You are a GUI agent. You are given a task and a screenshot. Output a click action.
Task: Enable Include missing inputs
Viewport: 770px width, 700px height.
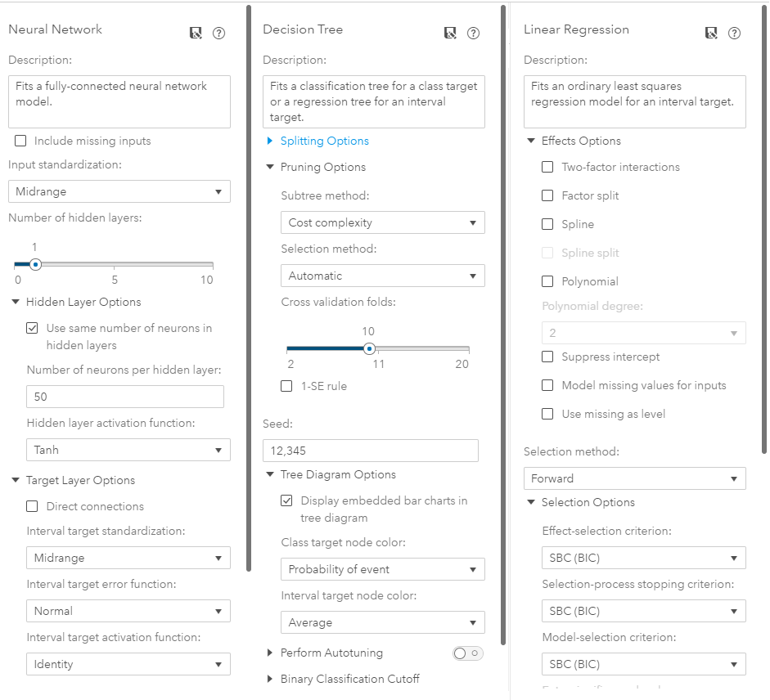click(20, 141)
